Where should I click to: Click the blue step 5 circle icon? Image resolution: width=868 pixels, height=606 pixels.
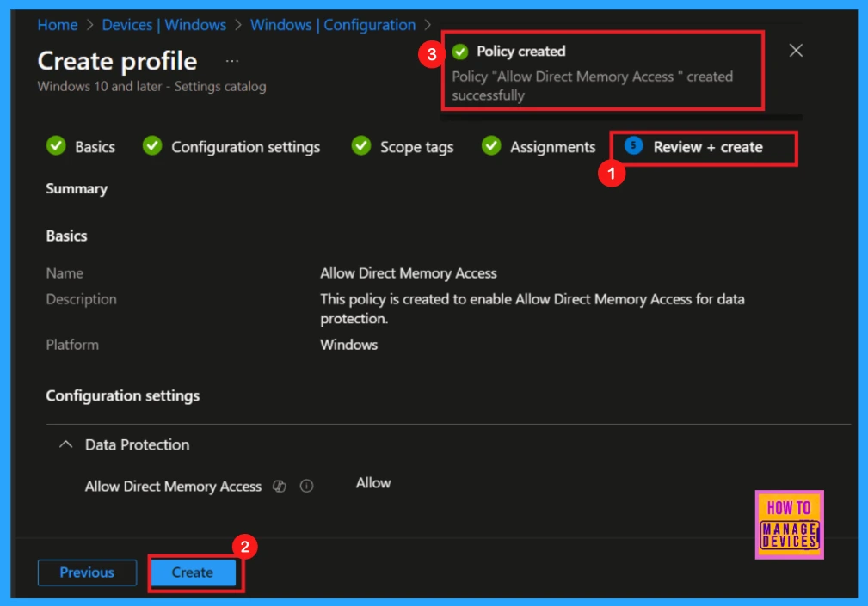633,145
